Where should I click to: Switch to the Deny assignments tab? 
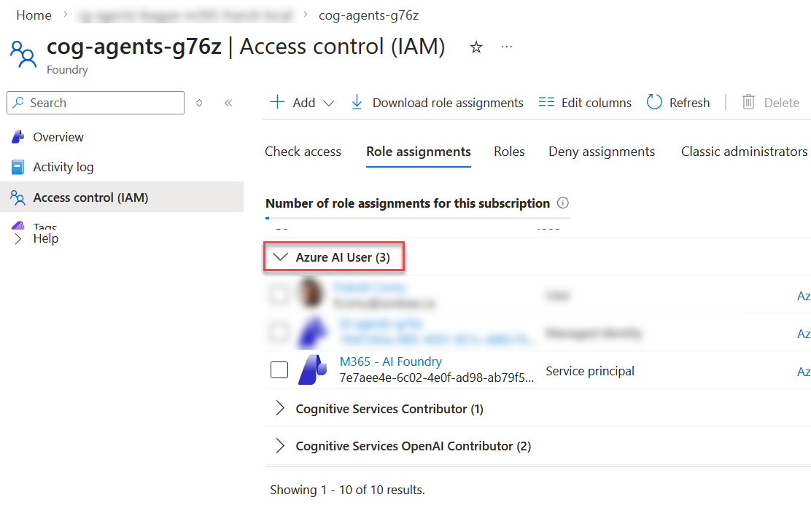coord(602,152)
